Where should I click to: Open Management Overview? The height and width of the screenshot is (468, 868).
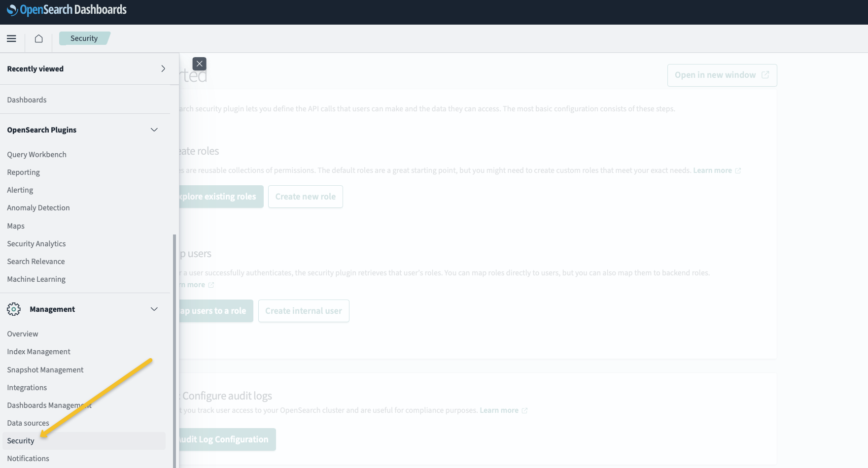coord(23,334)
